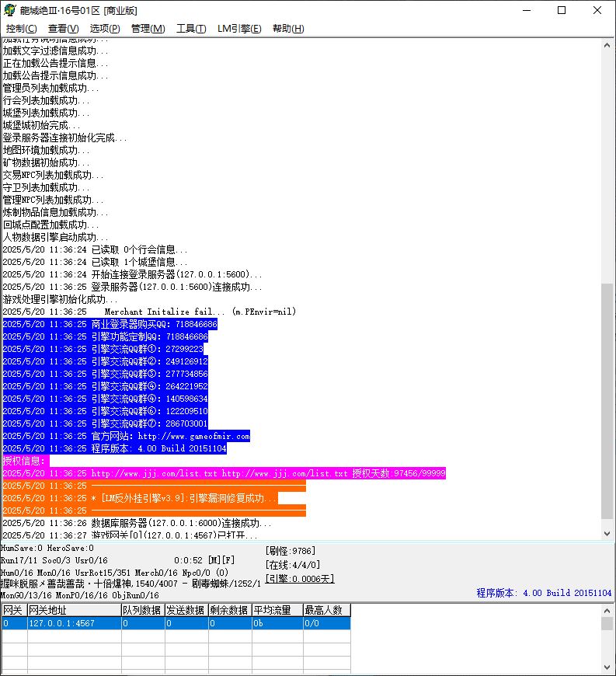
Task: Click the 授权信息 magenta log line
Action: point(26,461)
